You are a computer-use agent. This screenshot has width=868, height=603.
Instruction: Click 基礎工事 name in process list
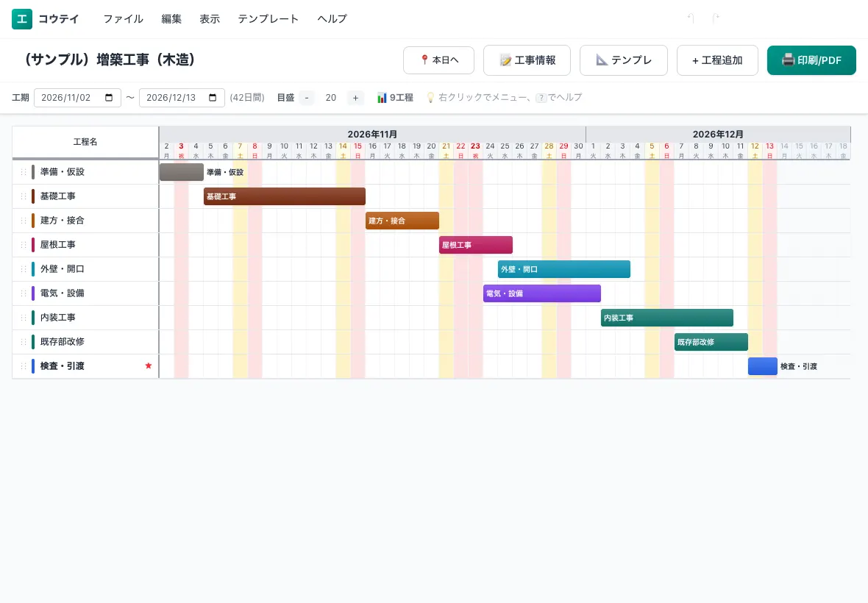pyautogui.click(x=58, y=196)
